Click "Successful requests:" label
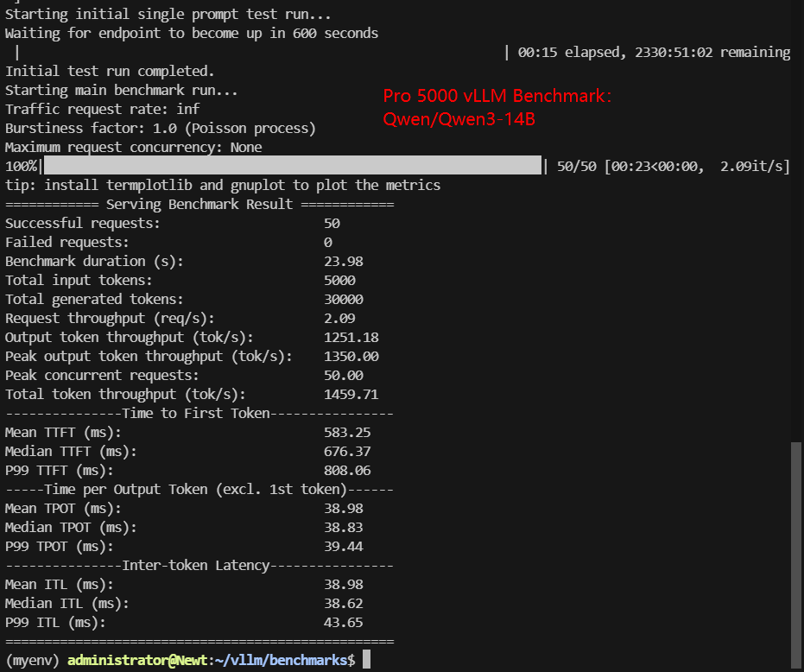This screenshot has height=672, width=804. [x=83, y=223]
